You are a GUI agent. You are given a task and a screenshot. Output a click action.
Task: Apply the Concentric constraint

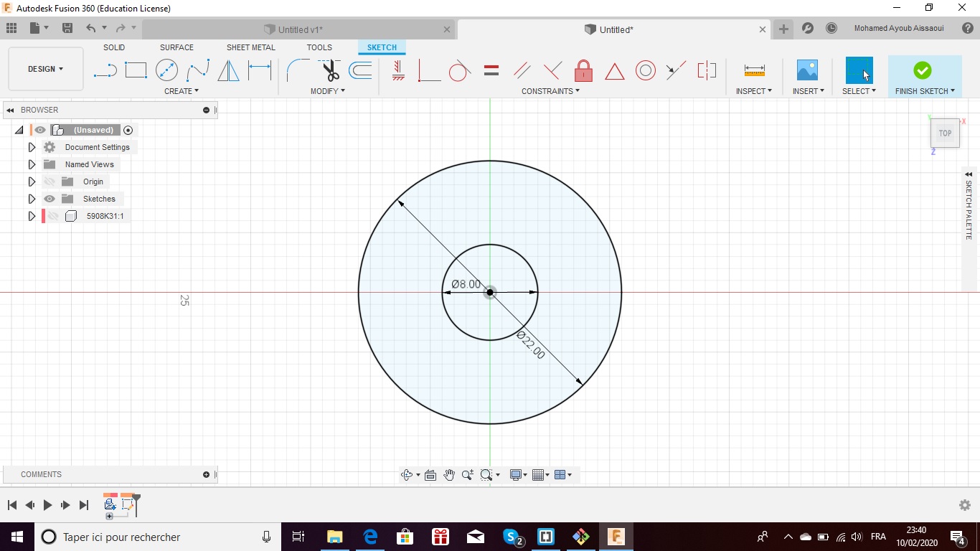(x=645, y=70)
